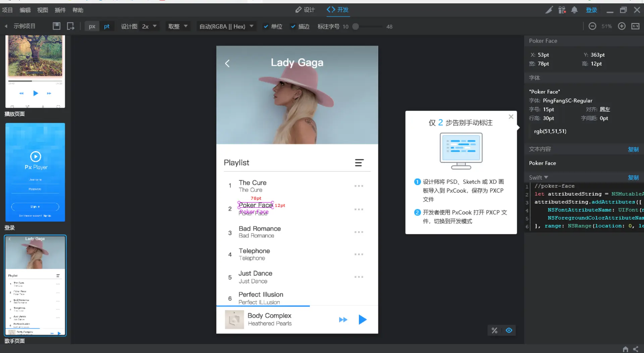644x353 pixels.
Task: Open the 登录 artboard thumbnail
Action: 35,172
